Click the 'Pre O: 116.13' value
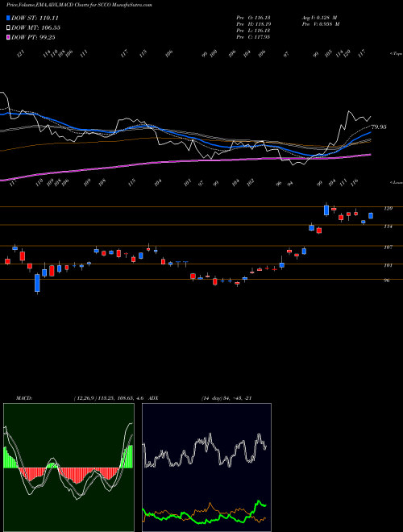 [253, 18]
